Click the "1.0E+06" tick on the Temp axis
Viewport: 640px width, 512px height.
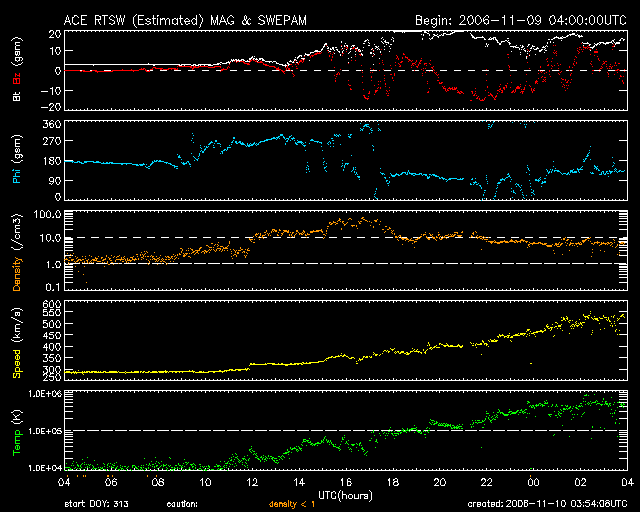[45, 394]
